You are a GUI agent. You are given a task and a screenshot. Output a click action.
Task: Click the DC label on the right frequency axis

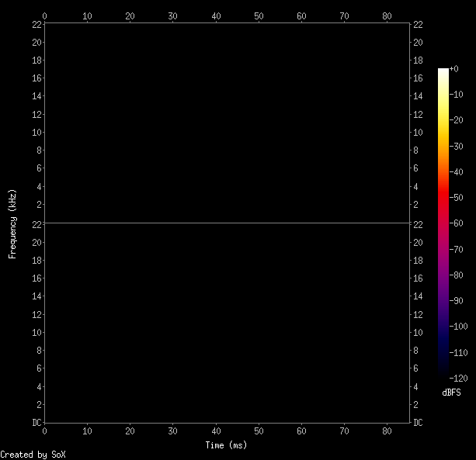[418, 423]
